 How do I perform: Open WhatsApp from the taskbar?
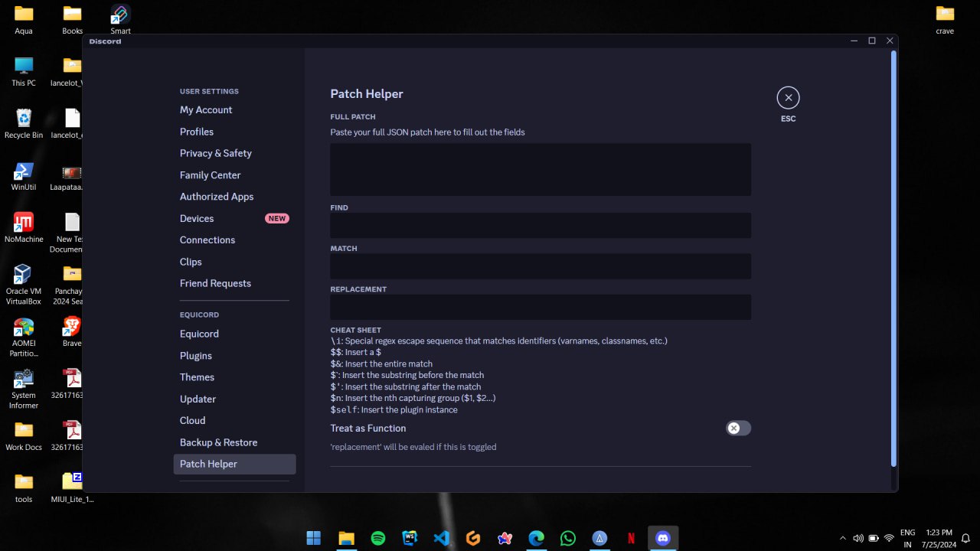(568, 538)
